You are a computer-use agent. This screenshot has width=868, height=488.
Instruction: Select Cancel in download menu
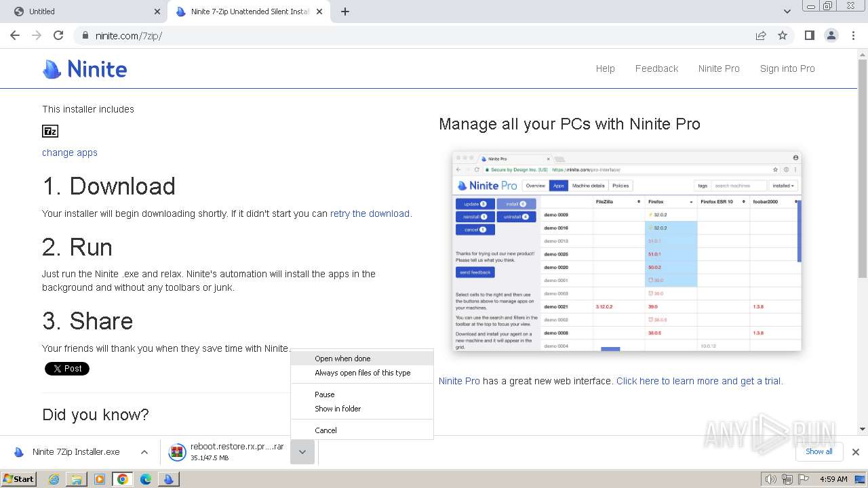pyautogui.click(x=362, y=430)
